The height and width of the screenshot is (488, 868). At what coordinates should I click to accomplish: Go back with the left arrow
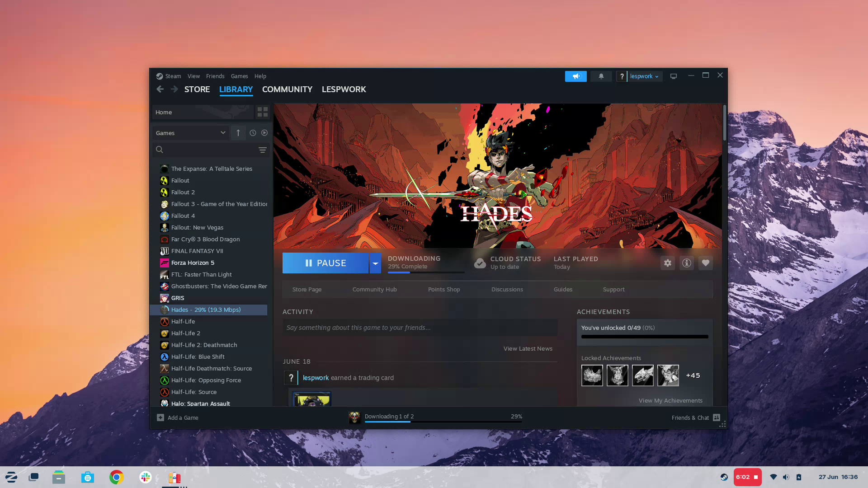pos(160,89)
